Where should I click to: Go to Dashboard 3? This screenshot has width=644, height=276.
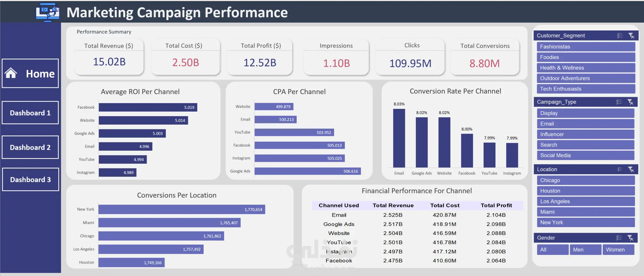click(x=31, y=180)
